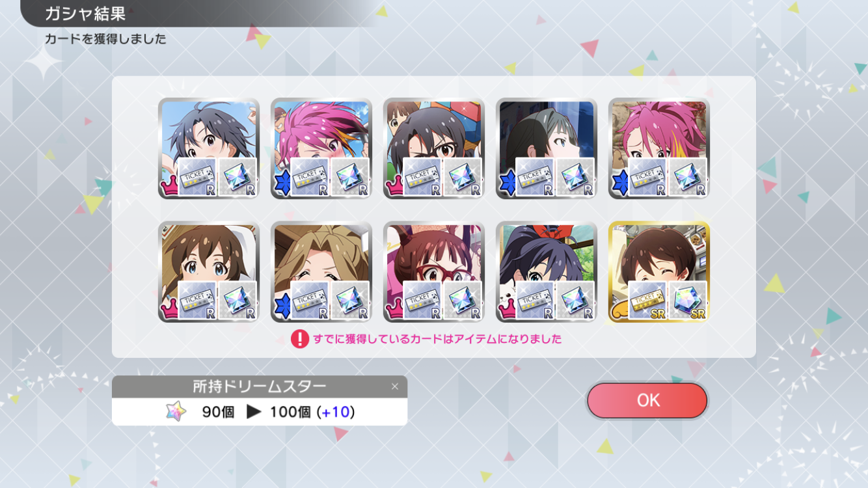868x488 pixels.
Task: Tap the OK button
Action: point(647,400)
